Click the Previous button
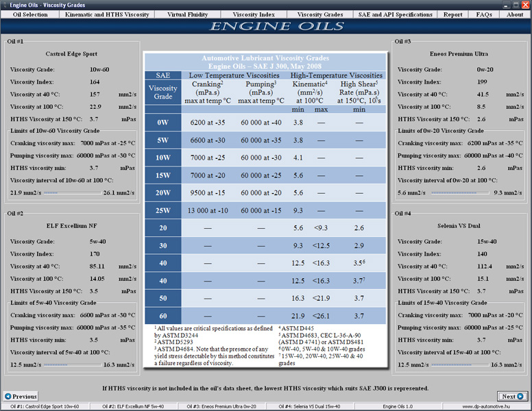 click(x=21, y=396)
